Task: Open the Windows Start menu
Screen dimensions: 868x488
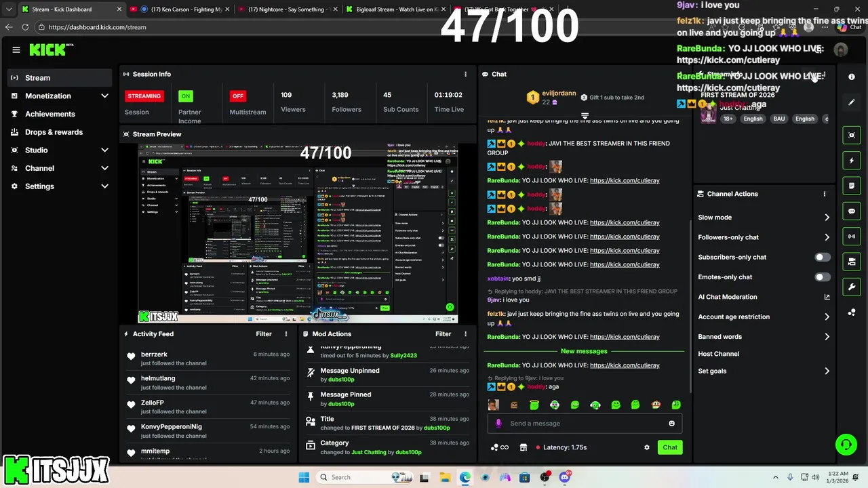Action: click(x=304, y=477)
